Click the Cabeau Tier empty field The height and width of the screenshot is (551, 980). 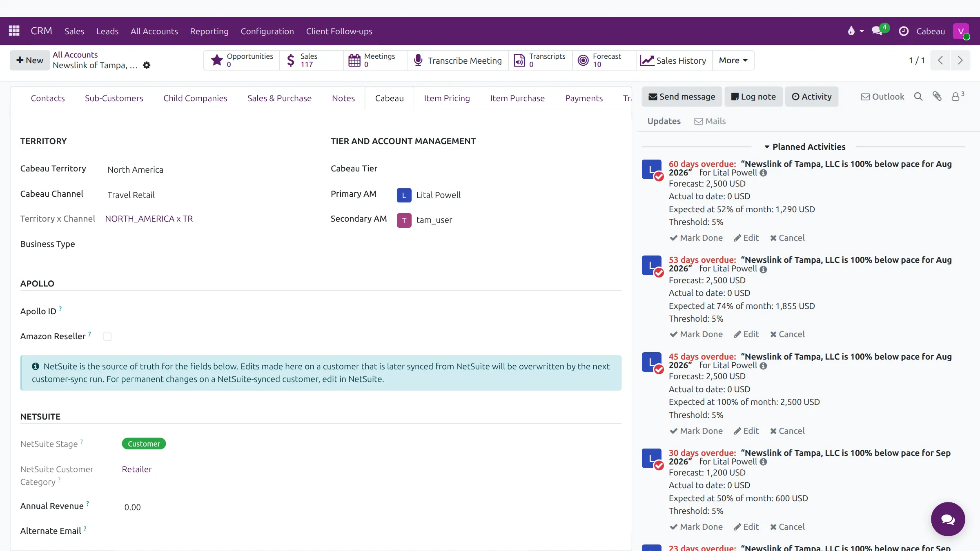point(508,169)
